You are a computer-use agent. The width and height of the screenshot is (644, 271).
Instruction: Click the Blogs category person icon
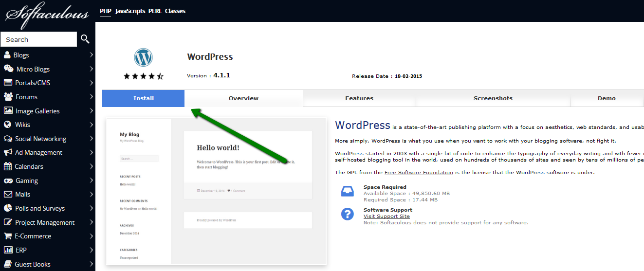click(7, 55)
